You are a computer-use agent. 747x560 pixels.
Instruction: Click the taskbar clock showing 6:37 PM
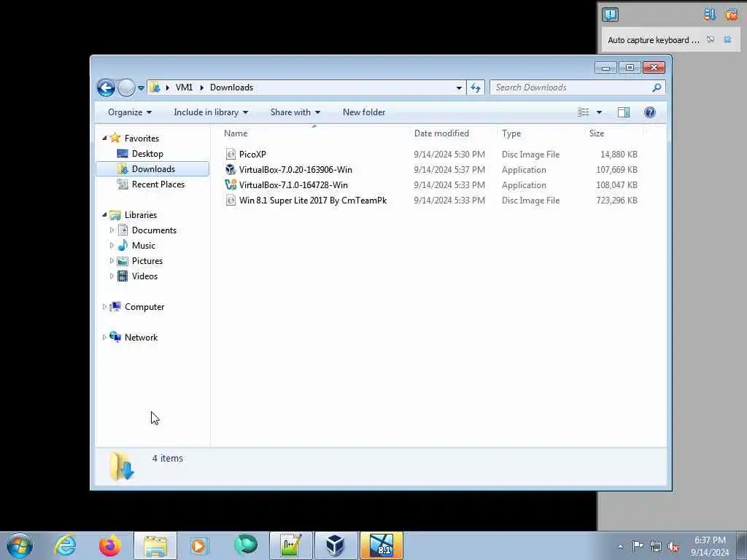point(710,546)
